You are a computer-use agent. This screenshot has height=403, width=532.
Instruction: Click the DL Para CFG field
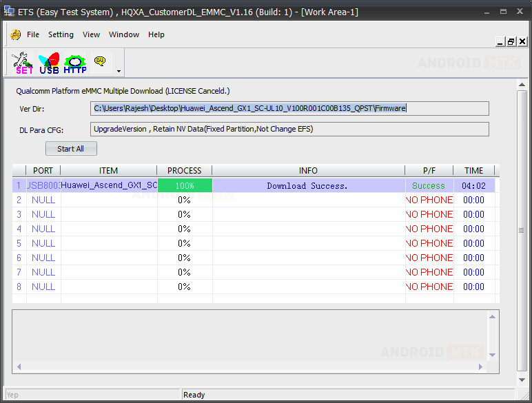[289, 129]
